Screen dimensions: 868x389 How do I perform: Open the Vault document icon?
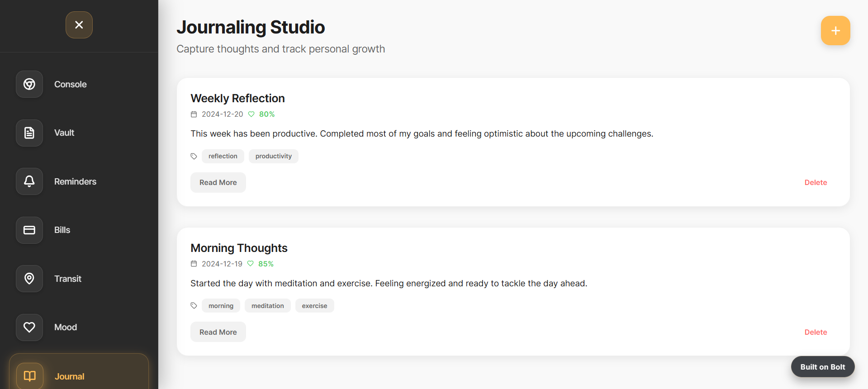click(29, 133)
